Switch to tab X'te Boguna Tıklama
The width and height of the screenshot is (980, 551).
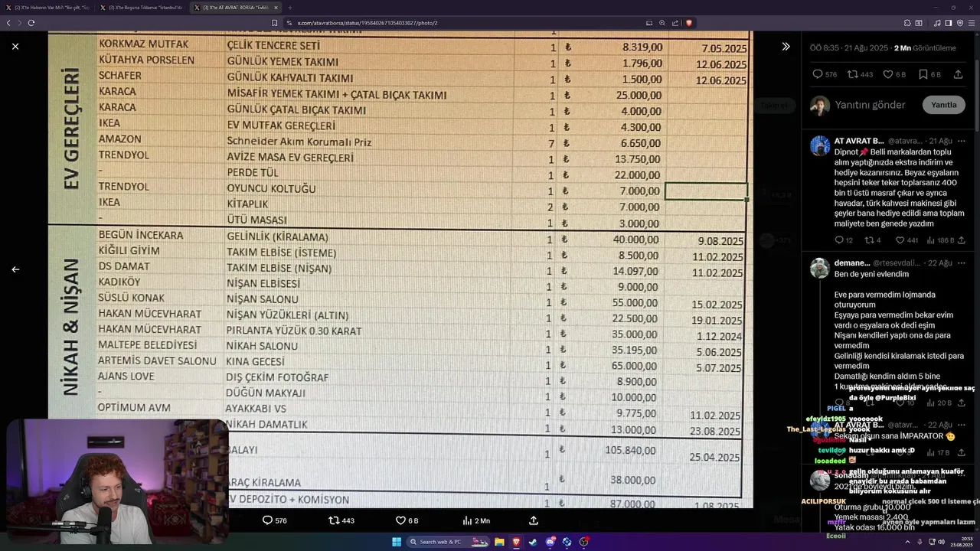142,8
